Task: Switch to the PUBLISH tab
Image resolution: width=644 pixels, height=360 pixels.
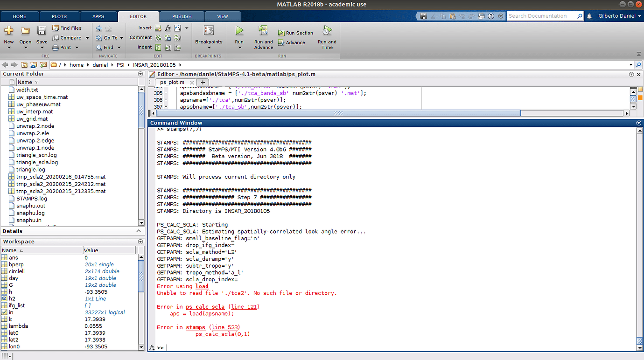Action: pyautogui.click(x=182, y=16)
